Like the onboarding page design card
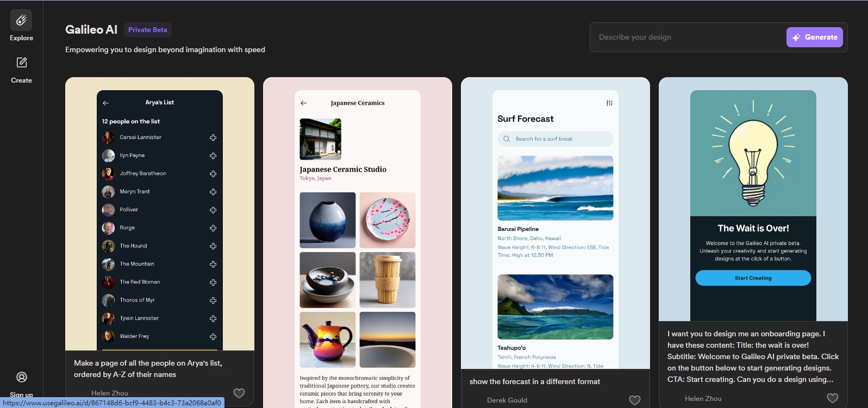868x408 pixels. click(x=833, y=398)
